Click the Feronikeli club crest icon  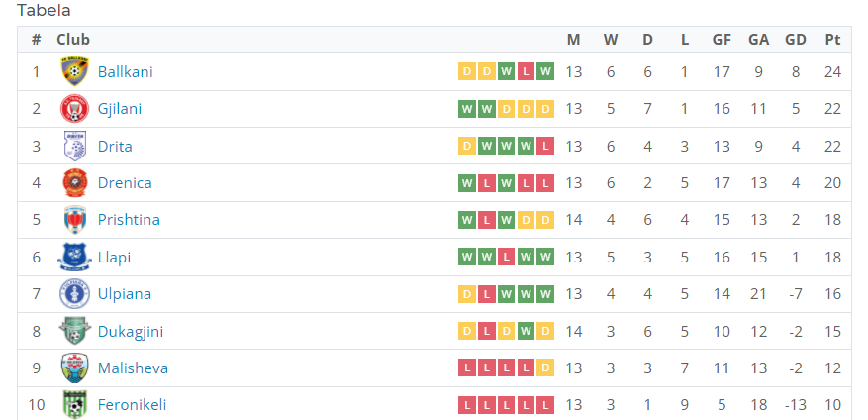[x=75, y=405]
